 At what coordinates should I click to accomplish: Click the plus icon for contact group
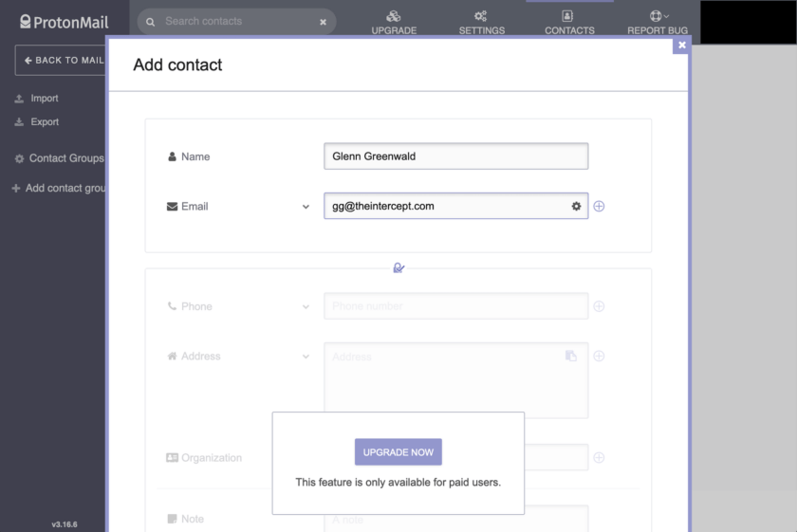click(x=16, y=188)
